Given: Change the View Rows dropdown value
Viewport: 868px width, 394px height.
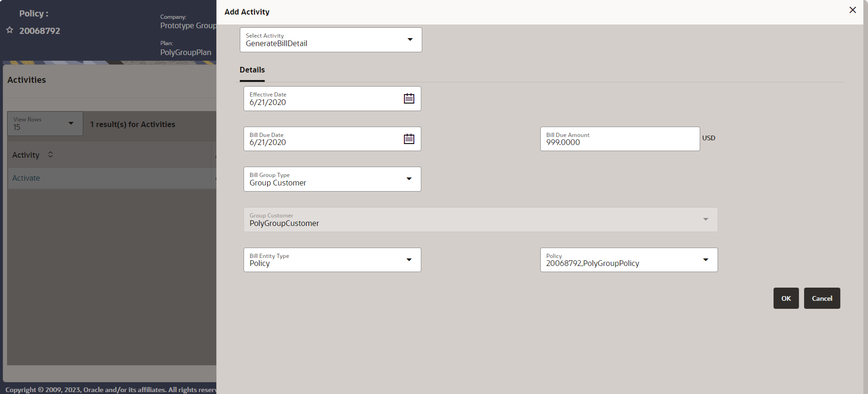Looking at the screenshot, I should tap(45, 123).
